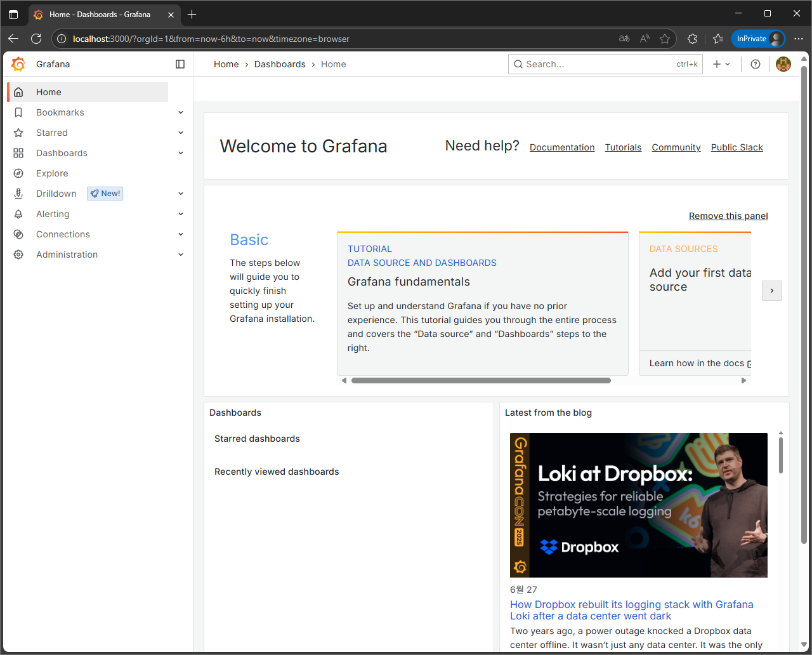This screenshot has width=812, height=655.
Task: Close the Grafana browser tab
Action: [171, 14]
